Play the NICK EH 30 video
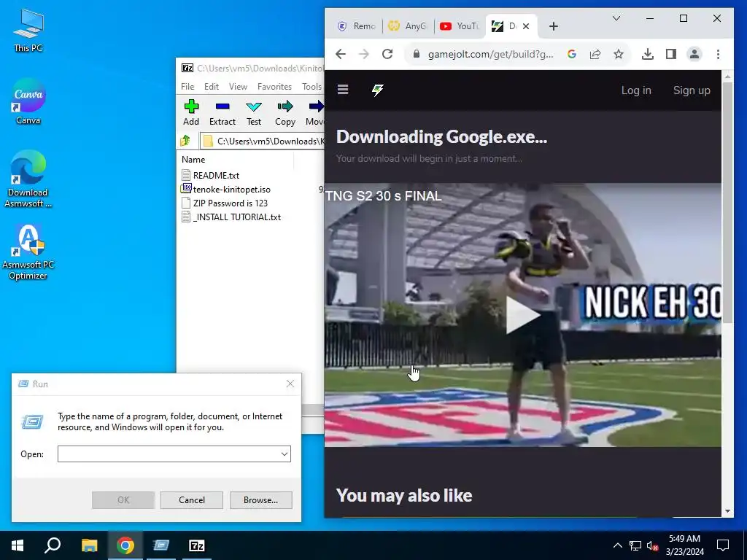This screenshot has width=747, height=560. tap(522, 315)
